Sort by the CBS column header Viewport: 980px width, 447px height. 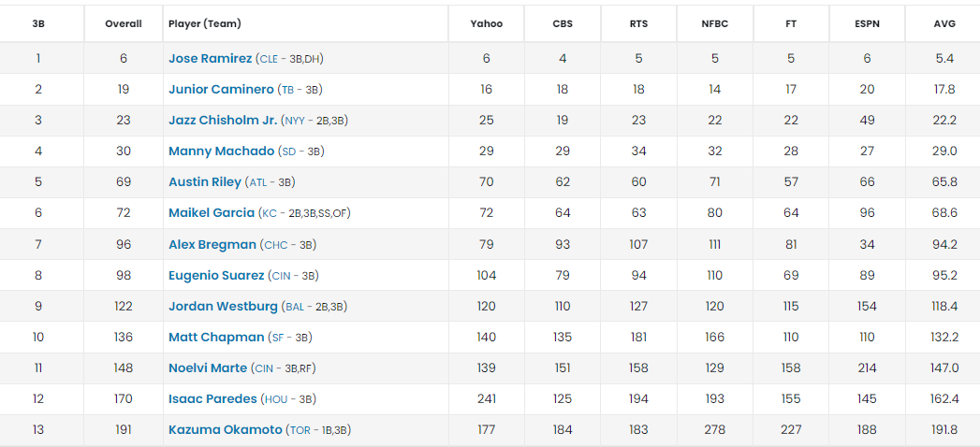(563, 24)
